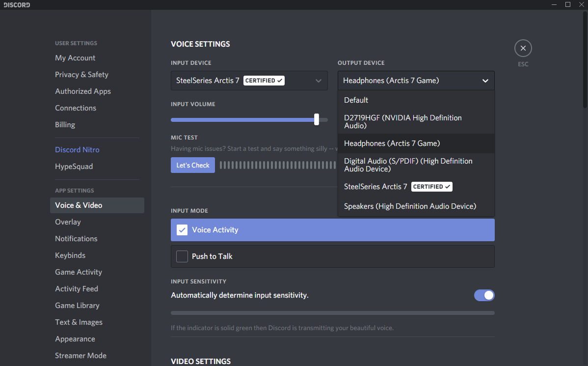Click the VOICE SETTINGS heading
Image resolution: width=588 pixels, height=366 pixels.
click(x=200, y=44)
